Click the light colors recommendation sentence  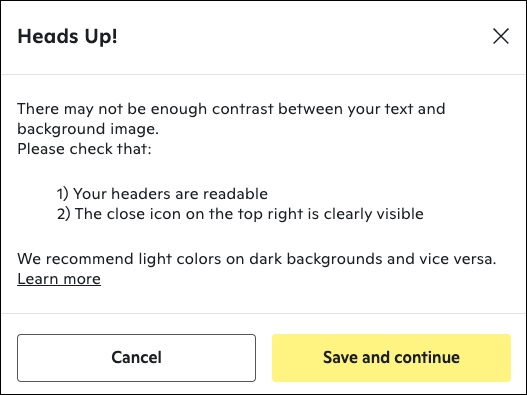[256, 259]
